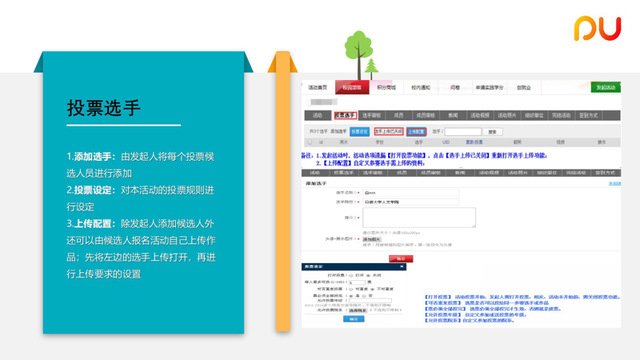
Task: Click the blue 投票设定 button
Action: [360, 131]
